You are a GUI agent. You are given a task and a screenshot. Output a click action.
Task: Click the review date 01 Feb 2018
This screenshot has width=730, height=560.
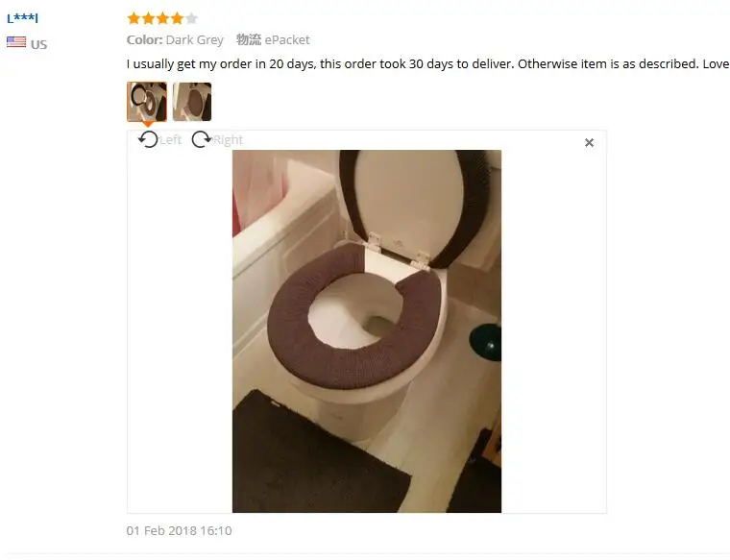click(179, 530)
